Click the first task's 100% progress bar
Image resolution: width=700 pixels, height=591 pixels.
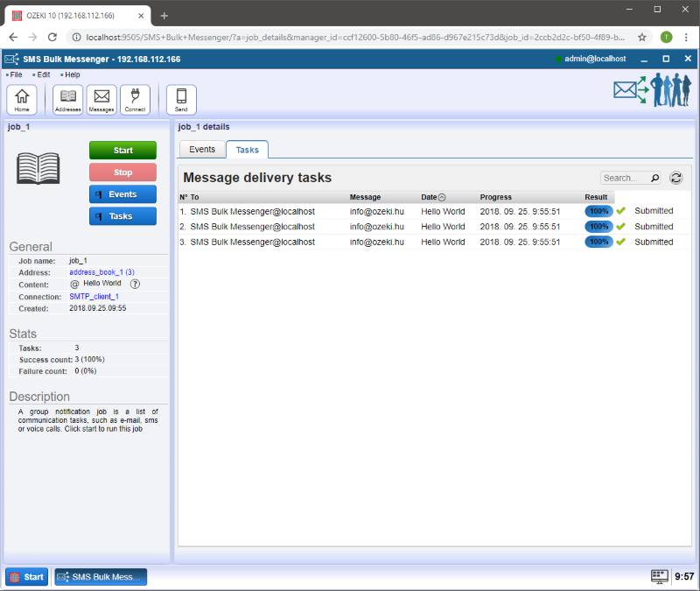598,211
